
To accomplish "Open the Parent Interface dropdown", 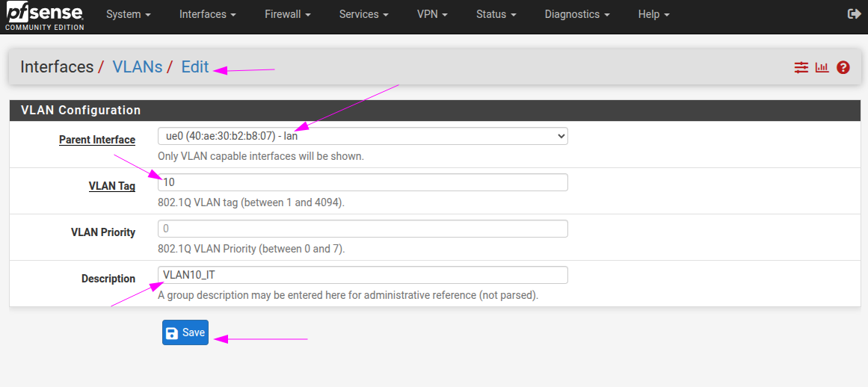I will (363, 136).
